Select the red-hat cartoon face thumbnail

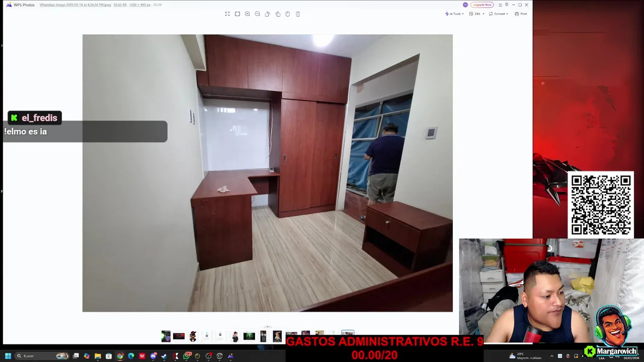193,336
